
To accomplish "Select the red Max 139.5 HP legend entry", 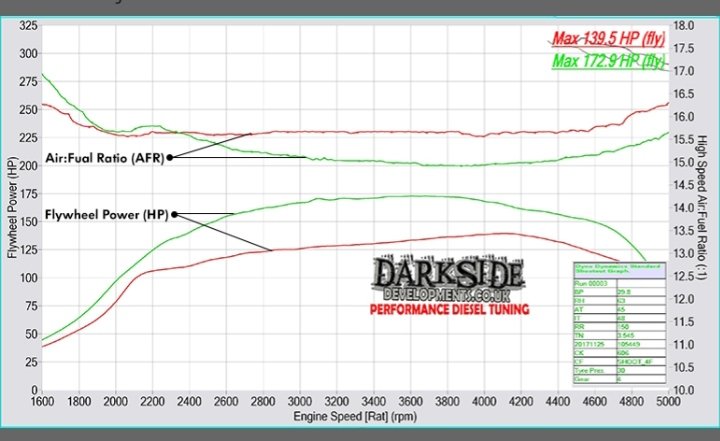I will coord(608,40).
